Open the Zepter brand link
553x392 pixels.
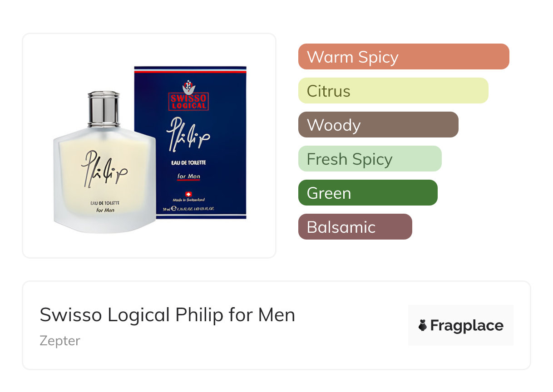[x=60, y=341]
